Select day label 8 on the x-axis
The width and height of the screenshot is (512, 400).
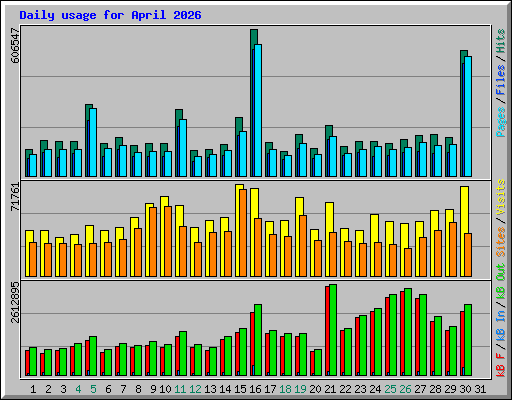(138, 389)
